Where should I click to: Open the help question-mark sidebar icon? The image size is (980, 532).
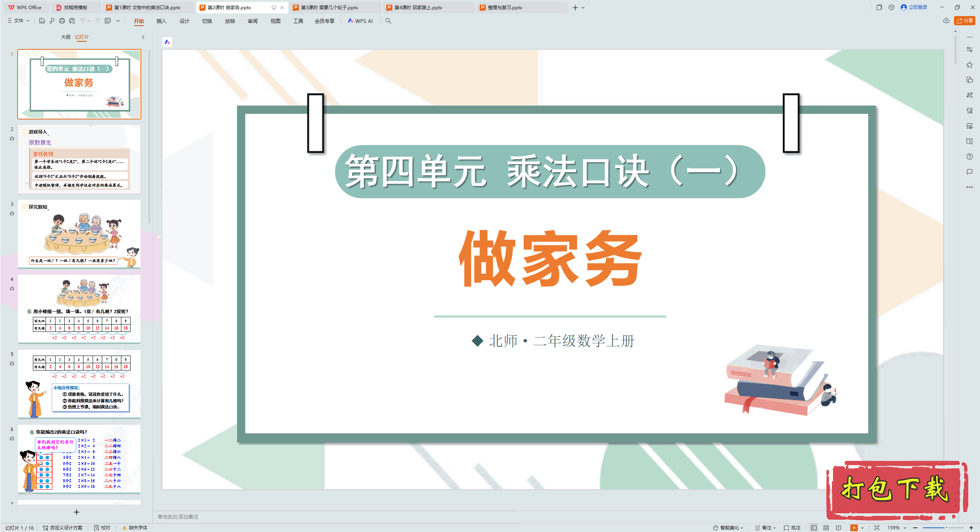(969, 157)
